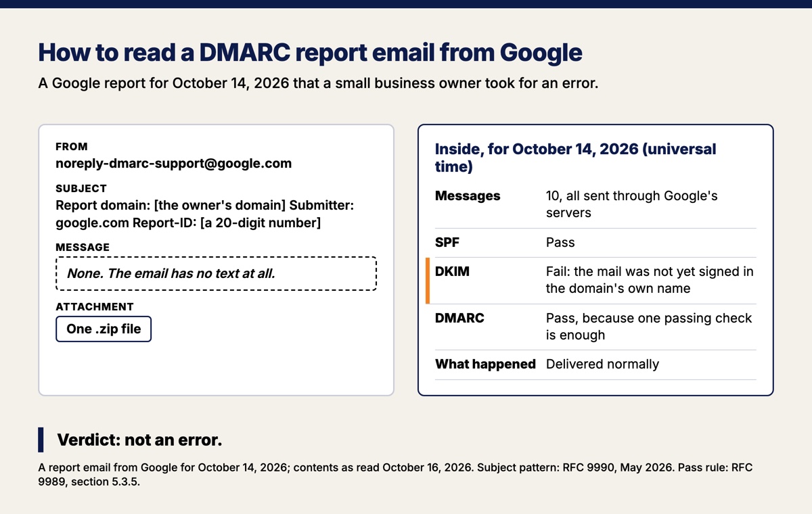
Task: Click the dashed box 'None. The email has no text at all.'
Action: click(x=216, y=273)
